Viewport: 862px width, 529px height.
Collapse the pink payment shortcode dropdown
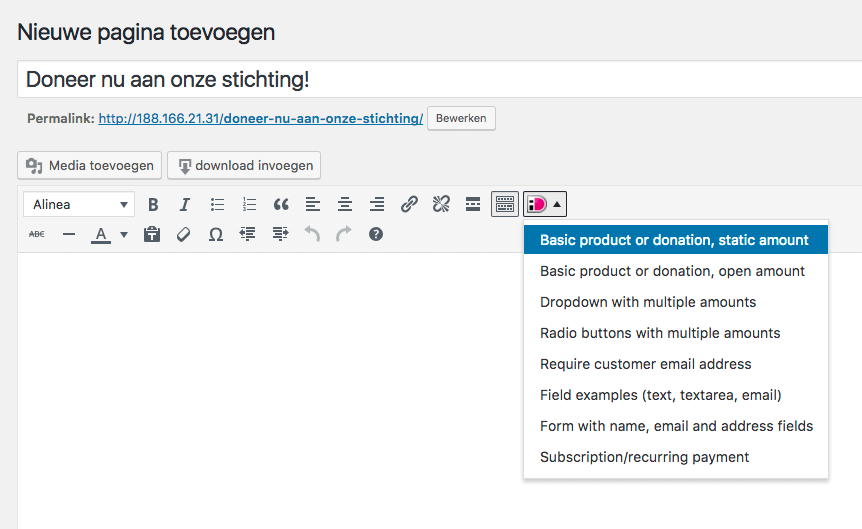point(545,205)
